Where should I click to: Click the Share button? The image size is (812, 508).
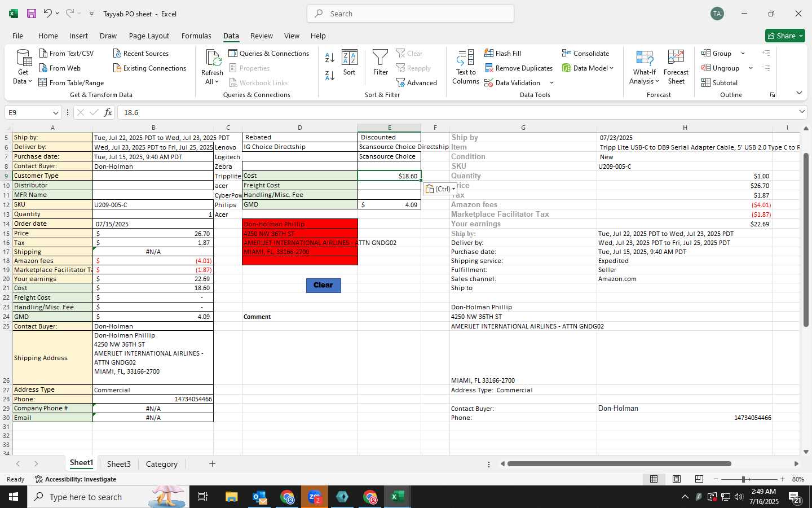(785, 36)
